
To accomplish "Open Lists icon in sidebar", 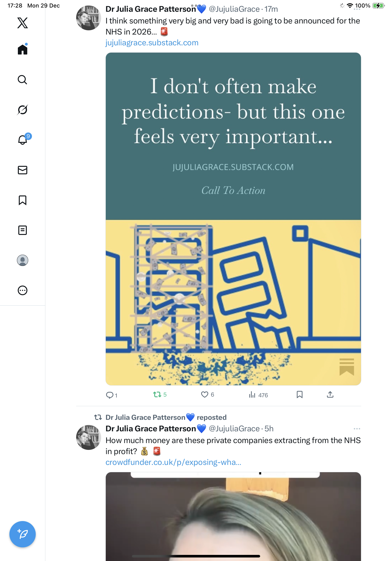I will (x=23, y=230).
